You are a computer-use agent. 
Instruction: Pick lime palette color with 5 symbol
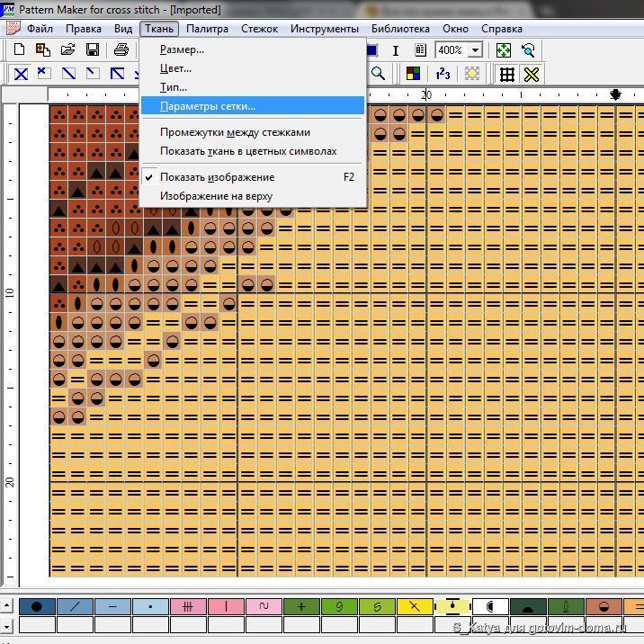[377, 606]
